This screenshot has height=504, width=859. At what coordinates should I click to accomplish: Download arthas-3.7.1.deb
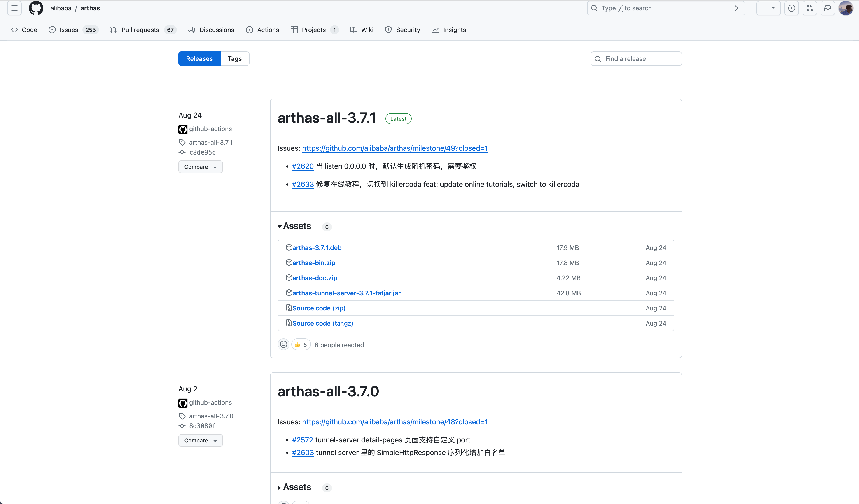[x=317, y=247]
